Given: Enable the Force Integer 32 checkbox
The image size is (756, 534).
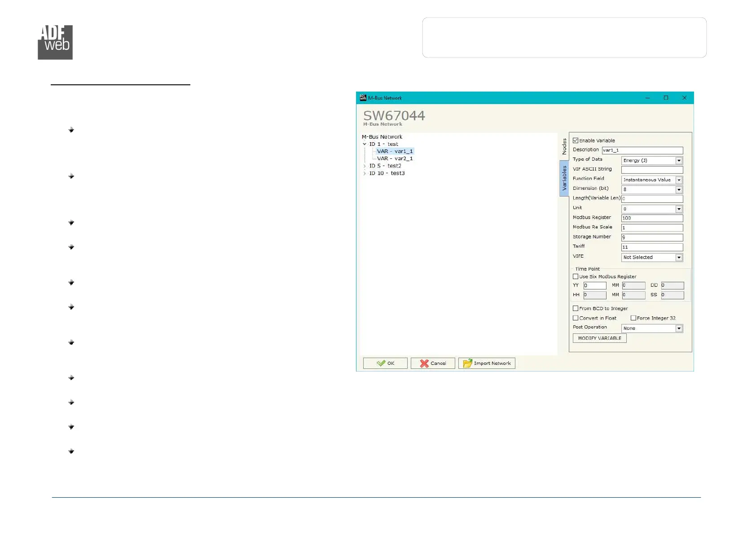Looking at the screenshot, I should tap(633, 318).
